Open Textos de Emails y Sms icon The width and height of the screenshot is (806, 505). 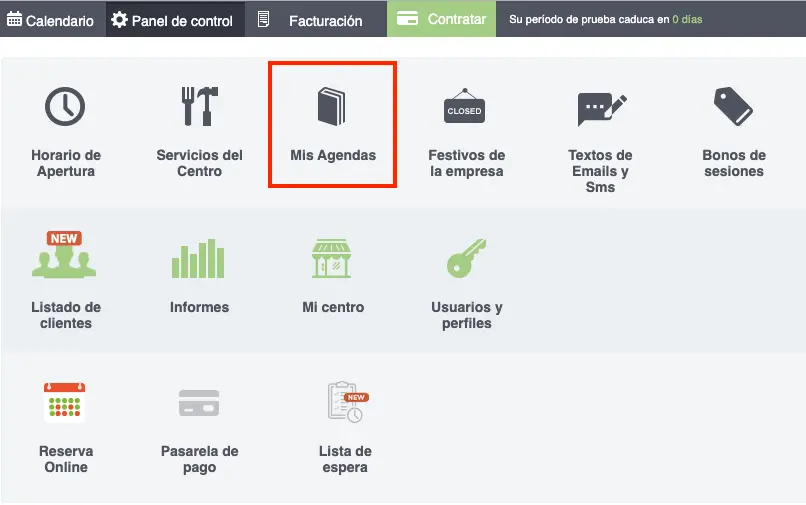coord(601,109)
